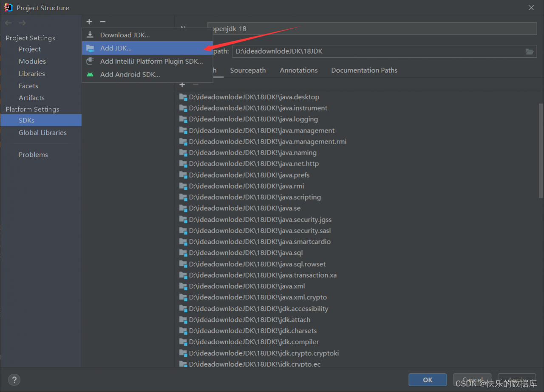Image resolution: width=544 pixels, height=392 pixels.
Task: Select the jdk.compiler classpath row
Action: [x=357, y=342]
